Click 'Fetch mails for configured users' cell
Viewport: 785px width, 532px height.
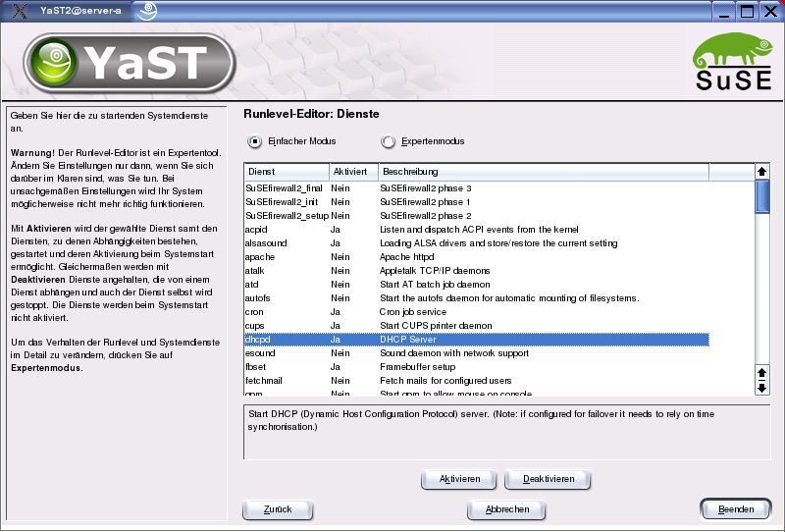click(x=445, y=381)
